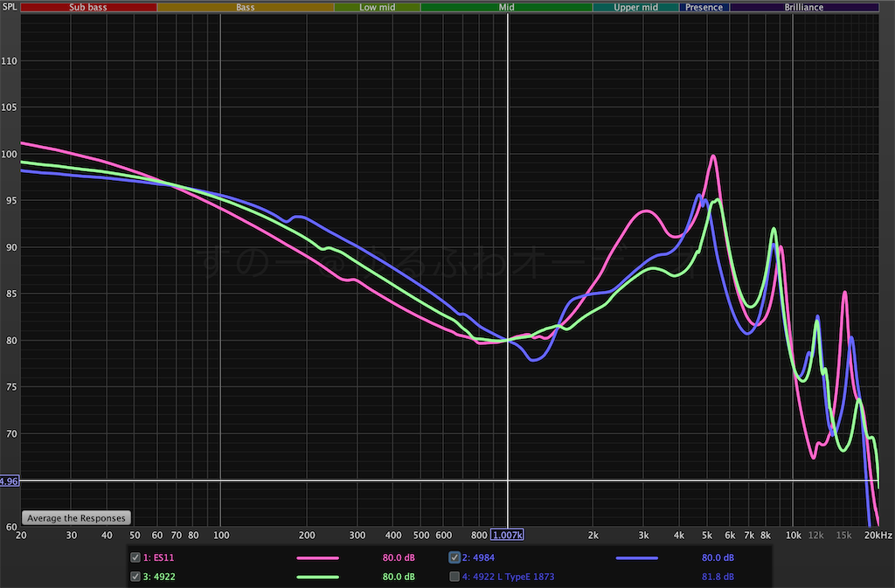The height and width of the screenshot is (588, 895).
Task: Click the 100 frequency axis label
Action: coord(221,535)
